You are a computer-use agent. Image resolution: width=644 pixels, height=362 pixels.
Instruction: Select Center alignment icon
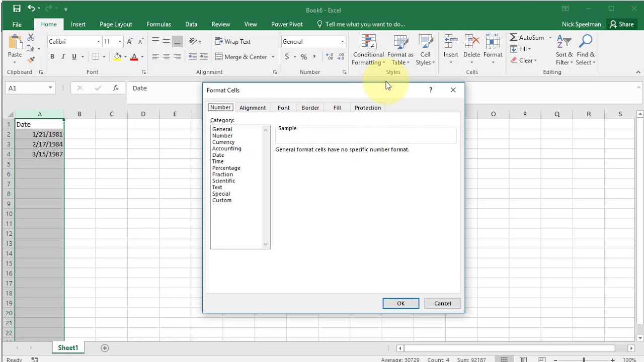tap(166, 57)
